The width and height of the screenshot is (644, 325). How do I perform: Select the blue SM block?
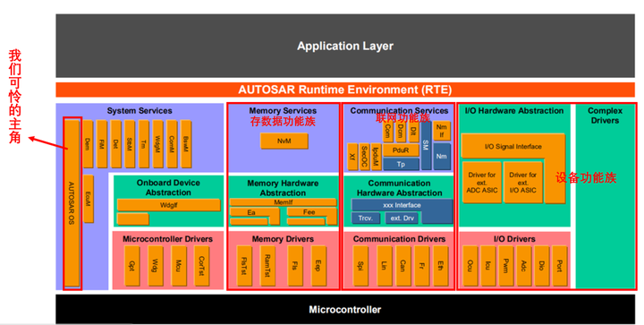(x=426, y=145)
